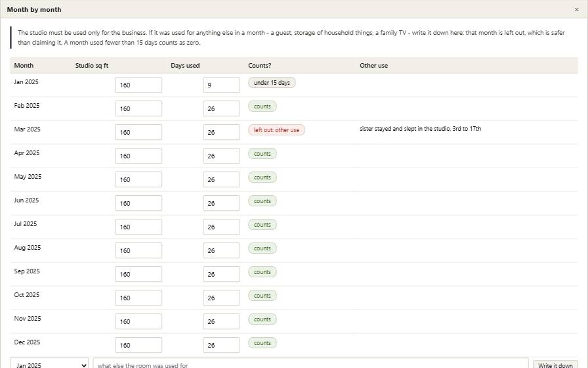The height and width of the screenshot is (368, 588).
Task: Click the 'counts' badge for Apr 2025
Action: (262, 154)
